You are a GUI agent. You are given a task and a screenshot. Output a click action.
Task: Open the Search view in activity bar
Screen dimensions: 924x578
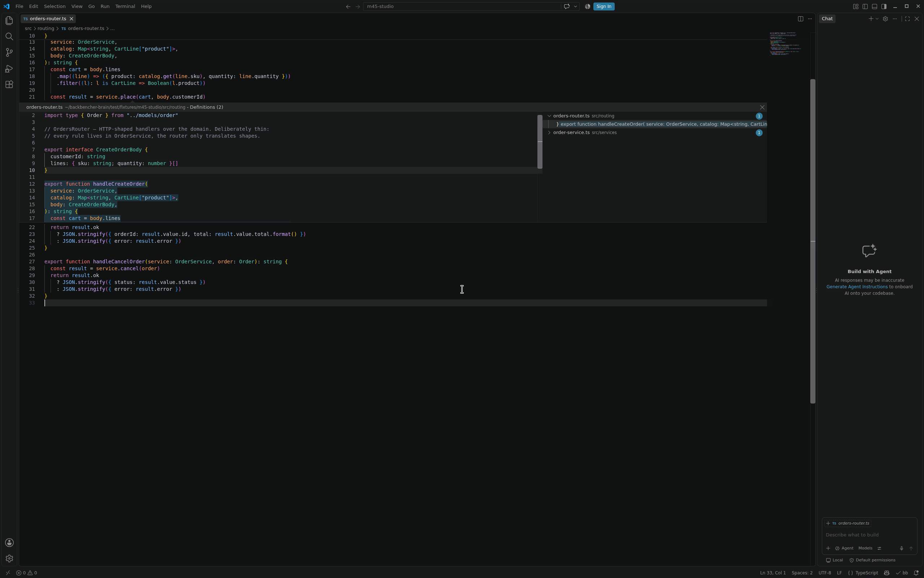pyautogui.click(x=9, y=36)
